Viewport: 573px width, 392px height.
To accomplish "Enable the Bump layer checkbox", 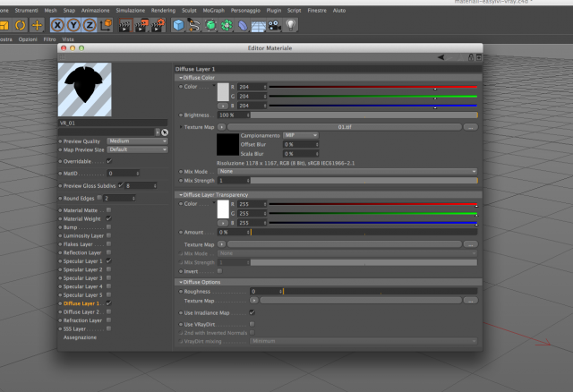I will point(108,226).
